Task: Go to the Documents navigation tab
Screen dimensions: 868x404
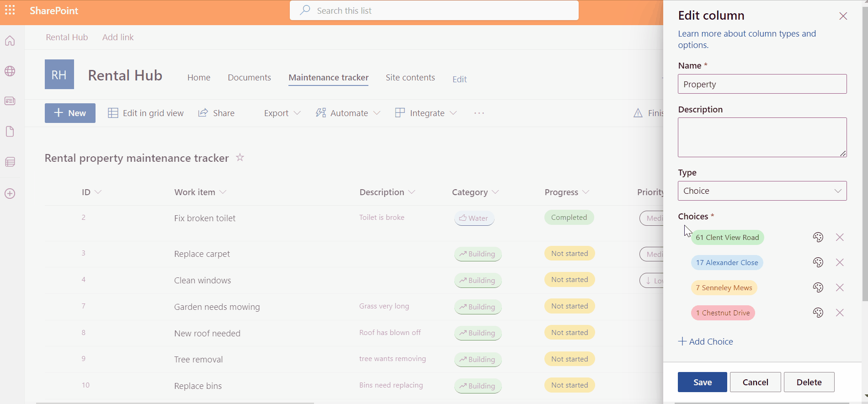Action: pos(250,78)
